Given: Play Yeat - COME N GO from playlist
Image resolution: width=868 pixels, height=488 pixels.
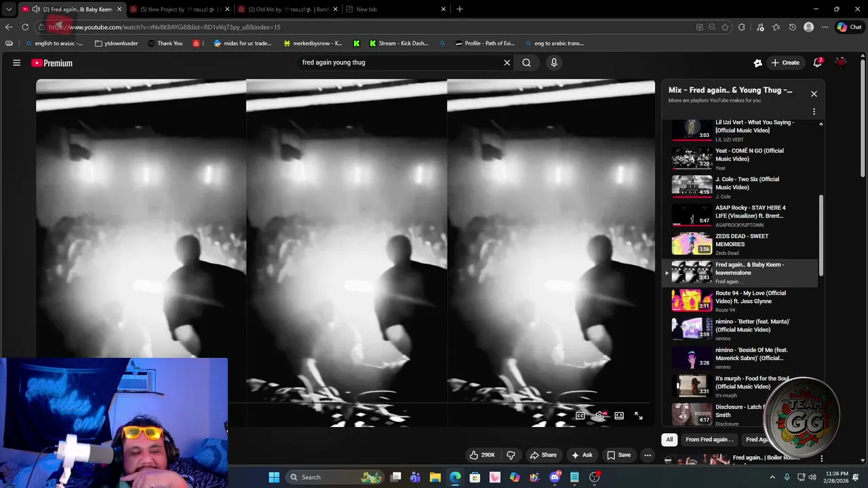Looking at the screenshot, I should 739,159.
